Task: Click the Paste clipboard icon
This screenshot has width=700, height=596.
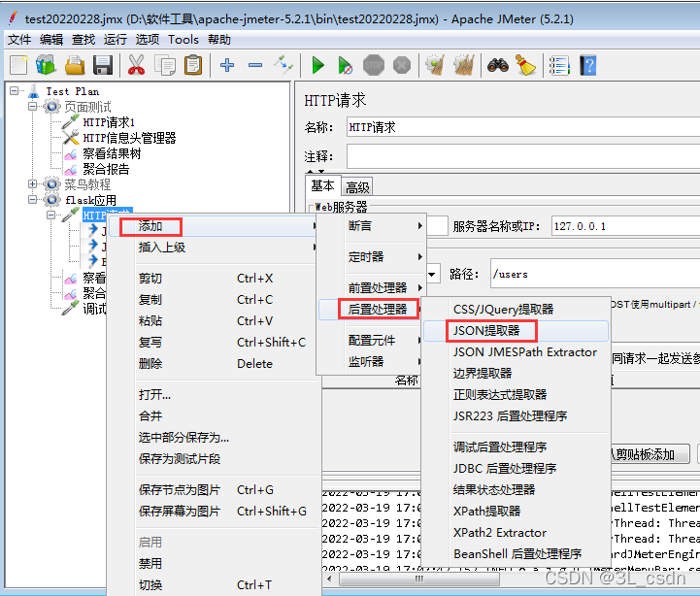Action: click(193, 65)
